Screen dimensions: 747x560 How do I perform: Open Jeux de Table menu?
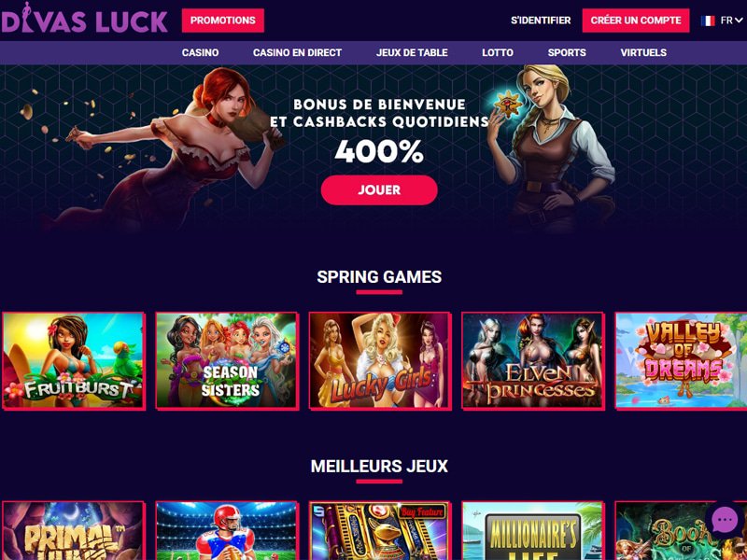pyautogui.click(x=412, y=52)
